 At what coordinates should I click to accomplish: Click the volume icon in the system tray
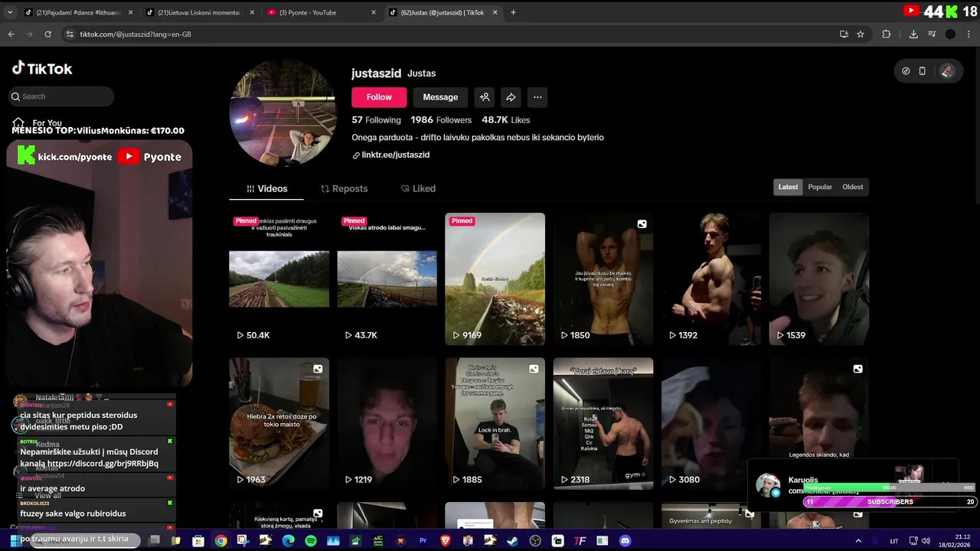coord(925,541)
